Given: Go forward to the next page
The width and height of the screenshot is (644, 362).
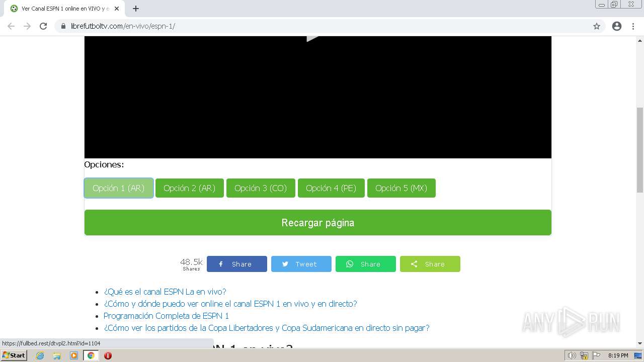Looking at the screenshot, I should click(x=27, y=26).
